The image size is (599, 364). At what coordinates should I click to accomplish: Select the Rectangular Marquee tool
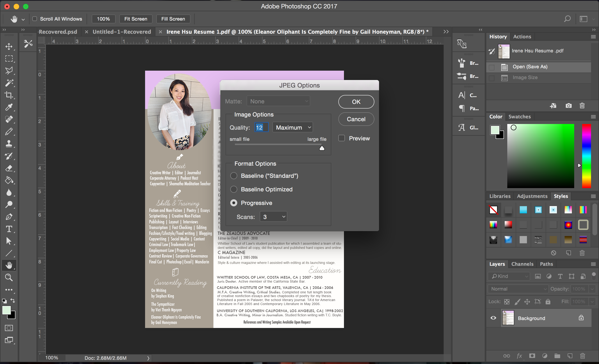[9, 58]
